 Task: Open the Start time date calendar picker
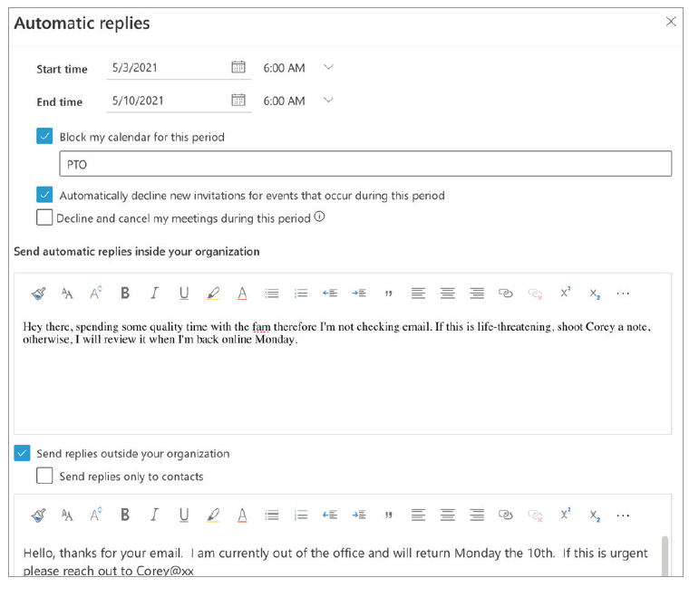coord(238,67)
